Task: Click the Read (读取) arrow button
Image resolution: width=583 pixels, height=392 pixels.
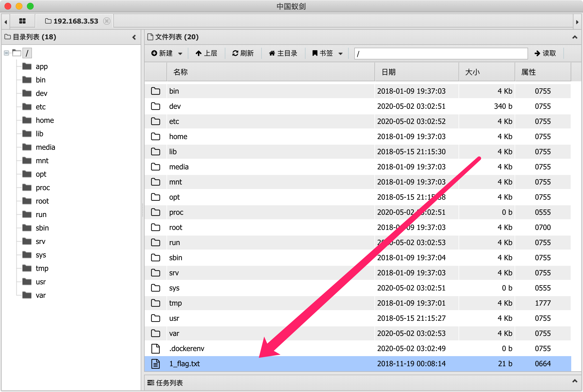Action: (x=545, y=53)
